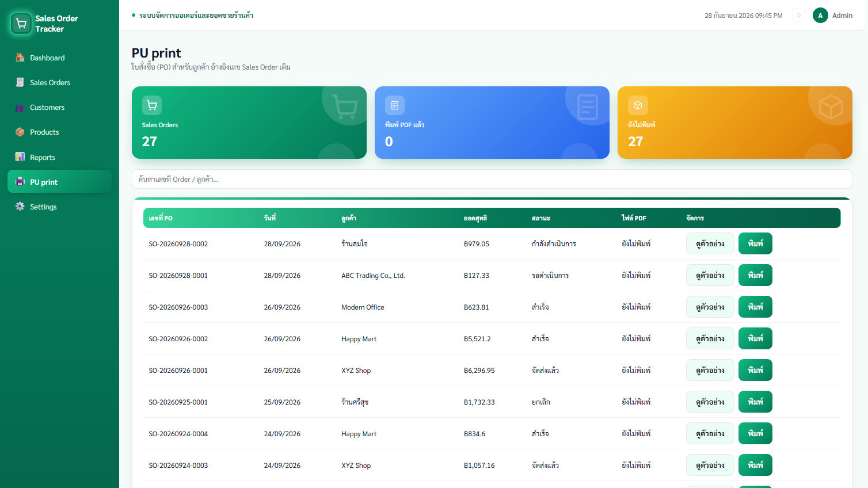Click the ยกเลิก status cell
The width and height of the screenshot is (868, 488).
(x=541, y=402)
